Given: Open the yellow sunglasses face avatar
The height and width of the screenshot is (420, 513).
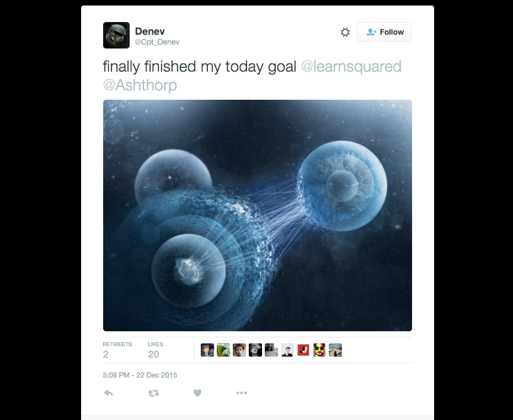Looking at the screenshot, I should tap(319, 350).
